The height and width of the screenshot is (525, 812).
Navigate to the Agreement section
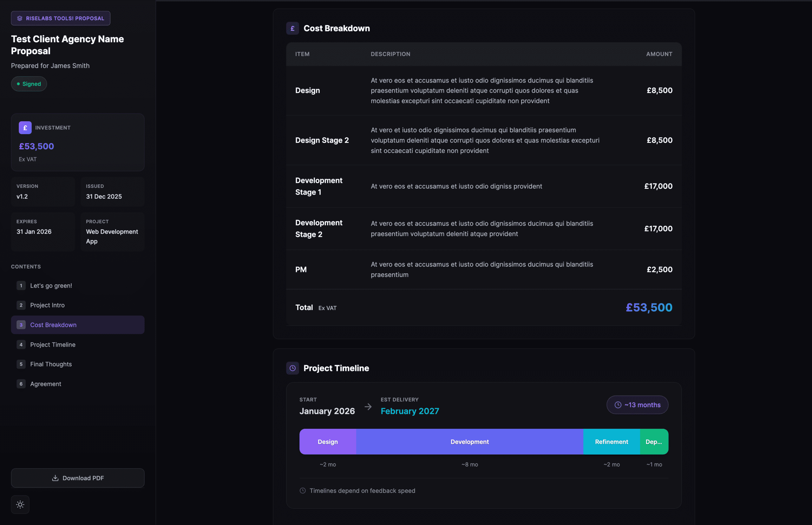pyautogui.click(x=46, y=383)
